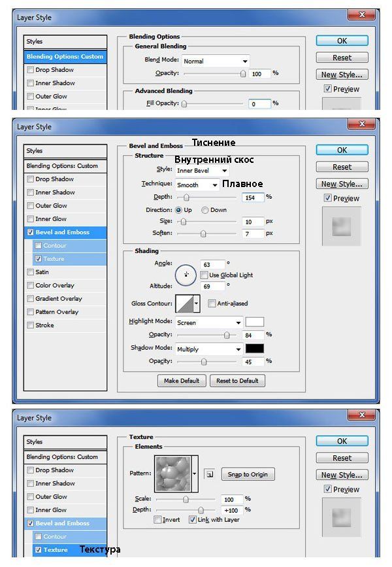Click Styles header in the middle dialog
Screen dimensions: 392x567
65,151
